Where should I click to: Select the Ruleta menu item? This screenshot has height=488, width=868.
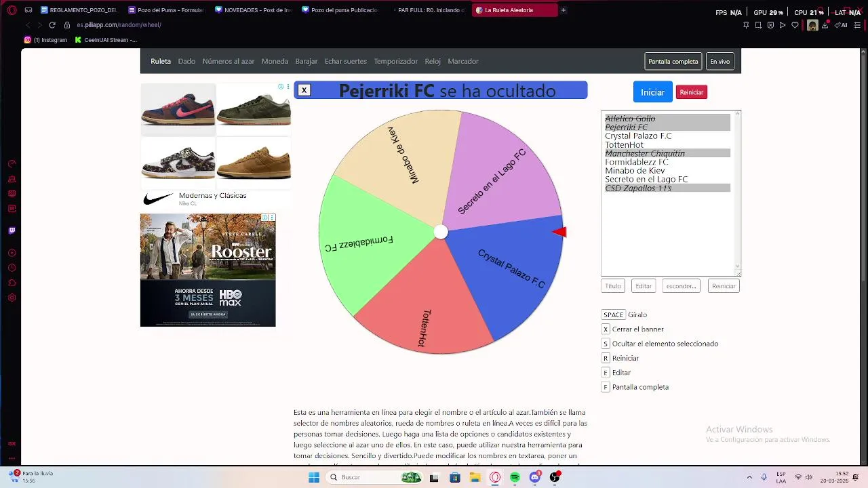(161, 61)
